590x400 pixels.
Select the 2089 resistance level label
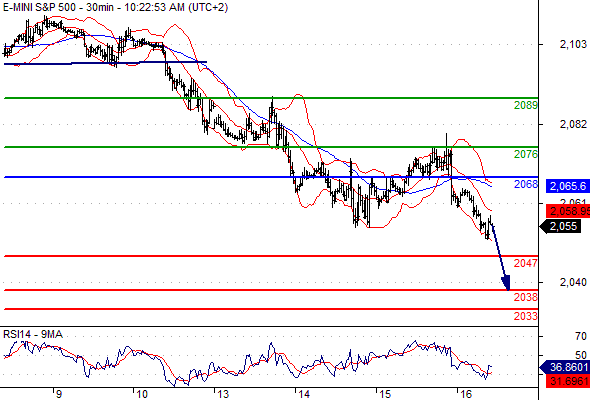coord(526,105)
